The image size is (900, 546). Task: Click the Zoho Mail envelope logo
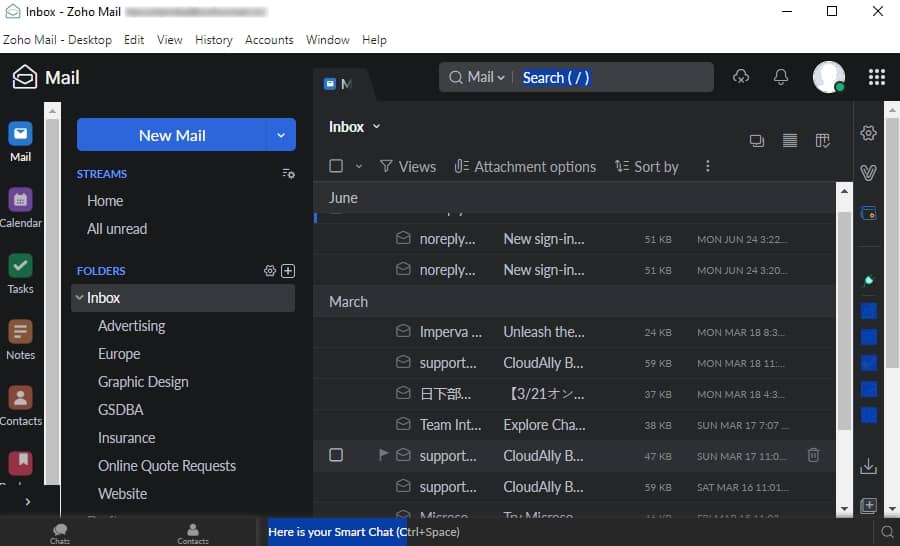click(x=25, y=77)
